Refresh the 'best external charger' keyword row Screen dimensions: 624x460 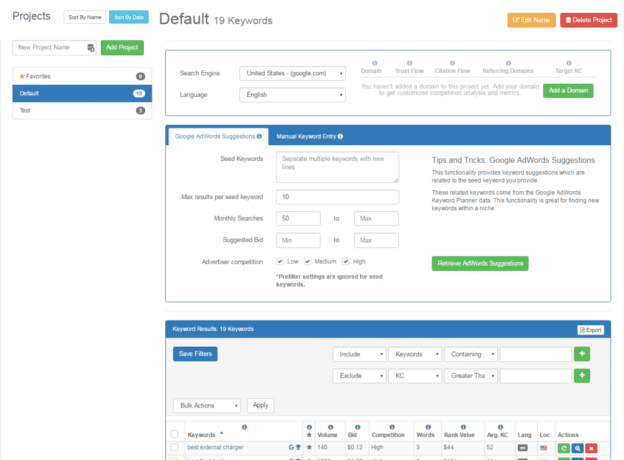[563, 448]
